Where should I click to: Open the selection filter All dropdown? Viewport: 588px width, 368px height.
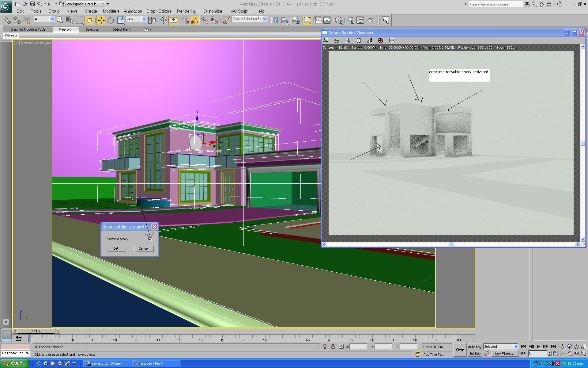point(52,19)
